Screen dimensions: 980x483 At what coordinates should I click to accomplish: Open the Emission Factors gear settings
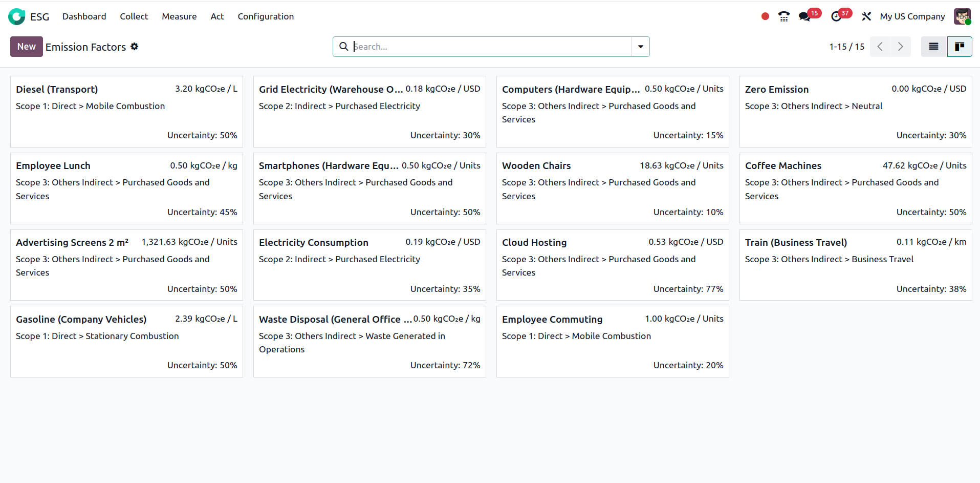[135, 47]
